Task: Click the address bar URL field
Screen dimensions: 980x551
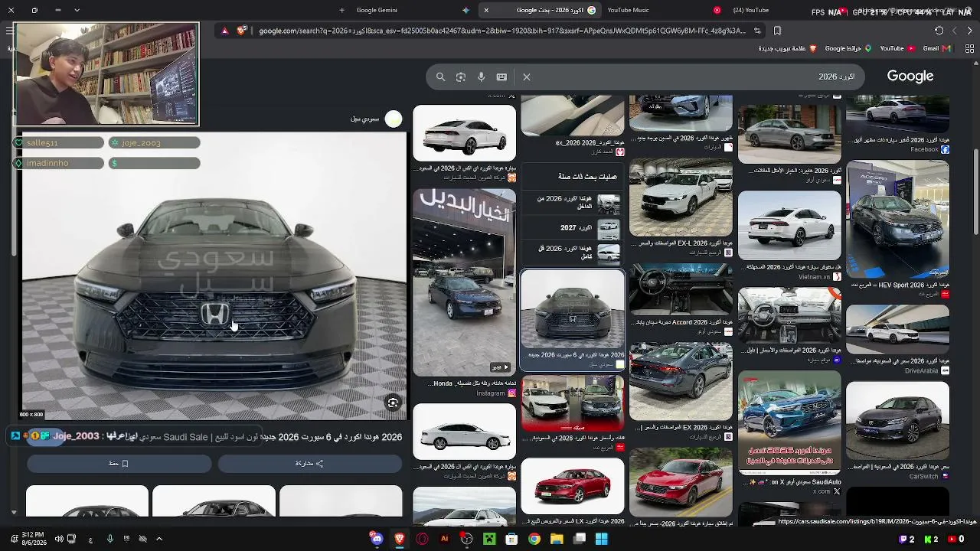Action: (x=501, y=31)
